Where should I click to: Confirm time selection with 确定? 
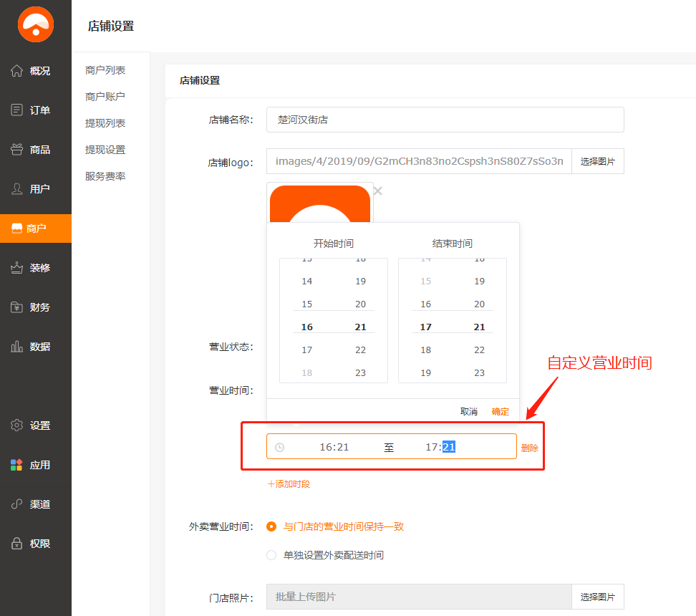500,412
